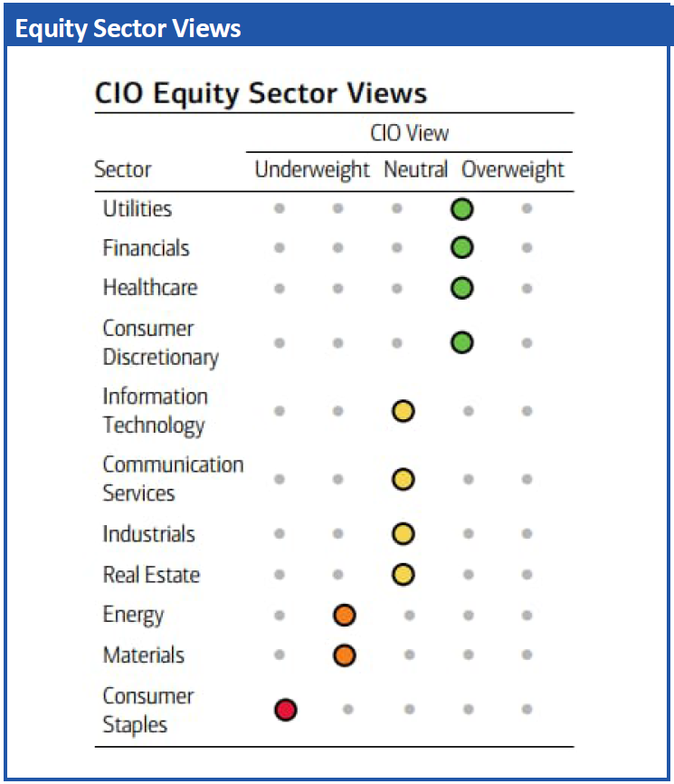Click the orange Energy underweight dot

[x=344, y=616]
